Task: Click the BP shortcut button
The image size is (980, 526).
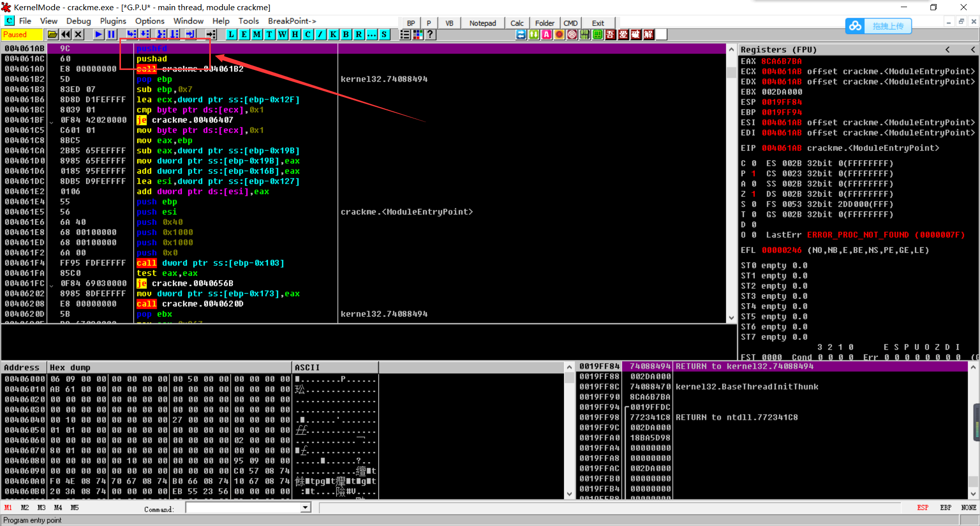Action: coord(411,23)
